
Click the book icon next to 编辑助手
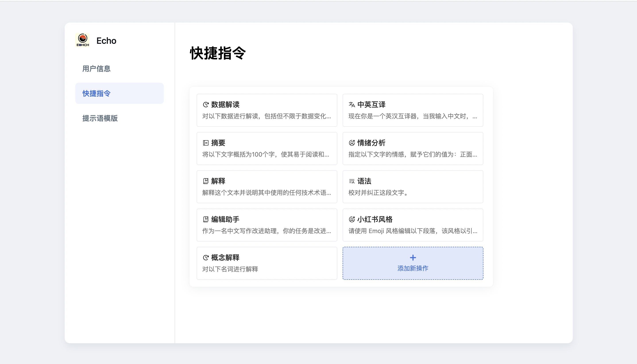point(206,220)
